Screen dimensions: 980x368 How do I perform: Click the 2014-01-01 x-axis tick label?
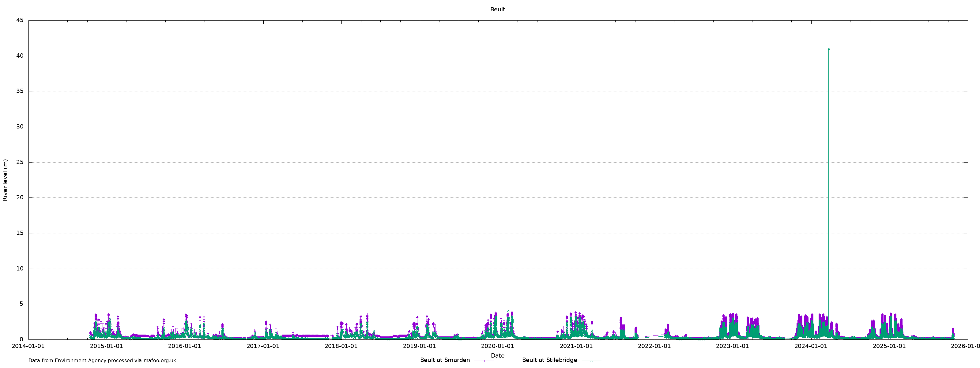(x=28, y=346)
